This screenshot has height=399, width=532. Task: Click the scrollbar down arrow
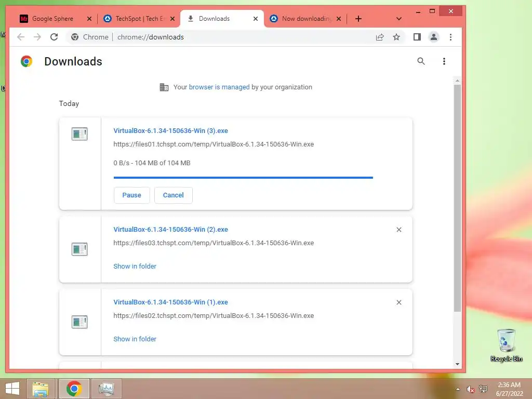(457, 364)
